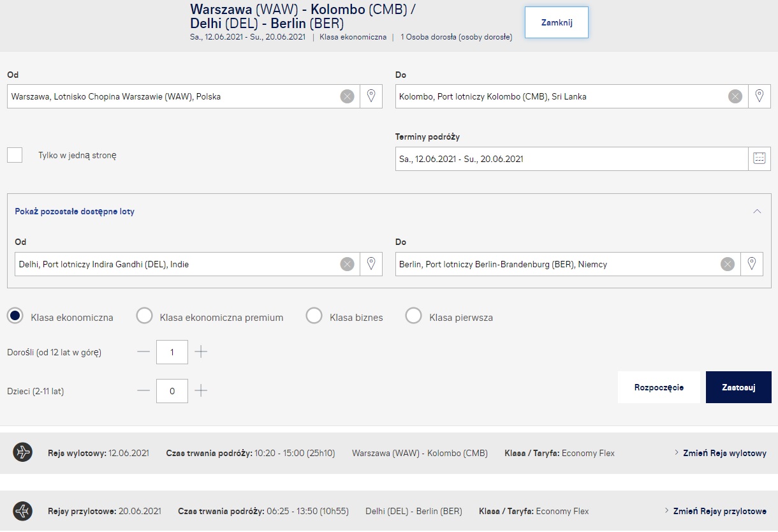Open location picker for Warszawa origin
This screenshot has height=532, width=778.
coord(371,96)
